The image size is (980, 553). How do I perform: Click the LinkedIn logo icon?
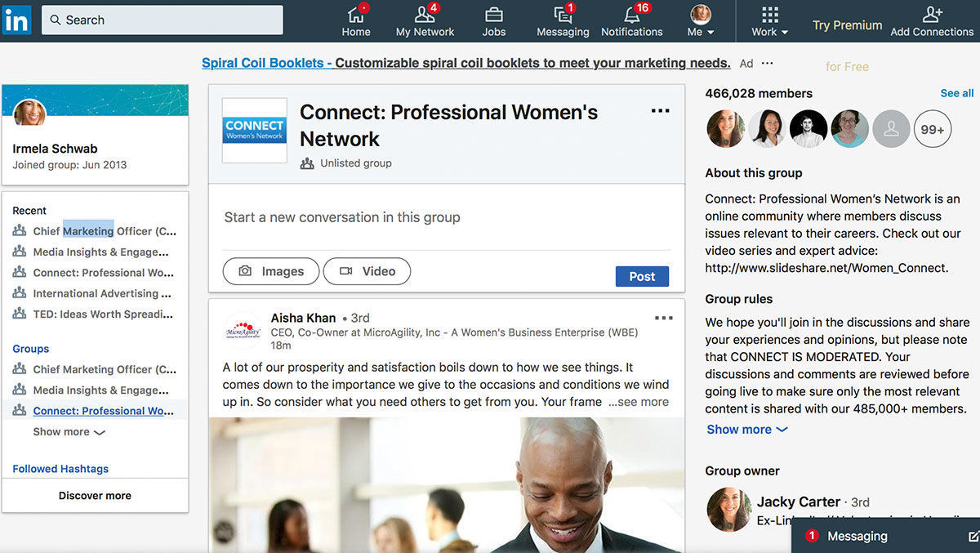pyautogui.click(x=16, y=20)
